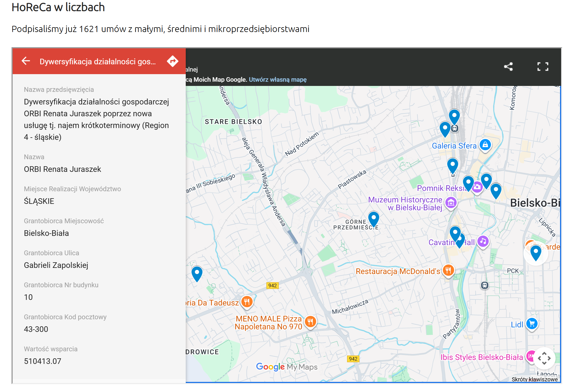This screenshot has width=571, height=392.
Task: Open directions via diamond arrow icon
Action: click(x=172, y=61)
